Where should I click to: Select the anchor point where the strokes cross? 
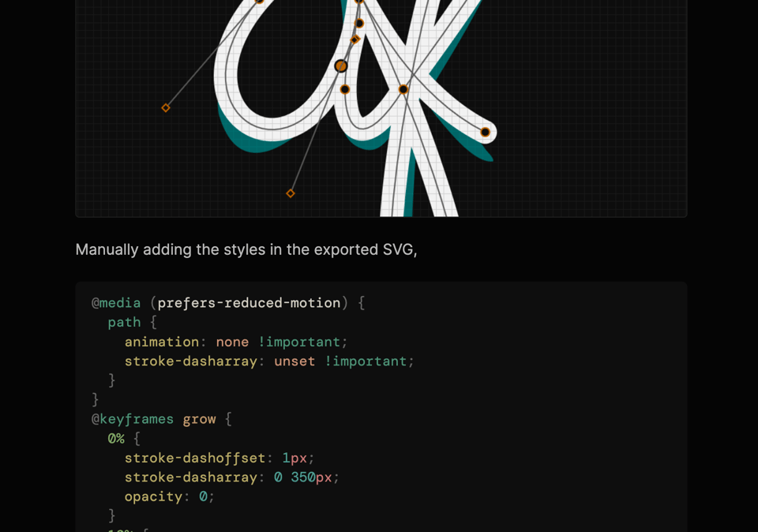pyautogui.click(x=403, y=89)
